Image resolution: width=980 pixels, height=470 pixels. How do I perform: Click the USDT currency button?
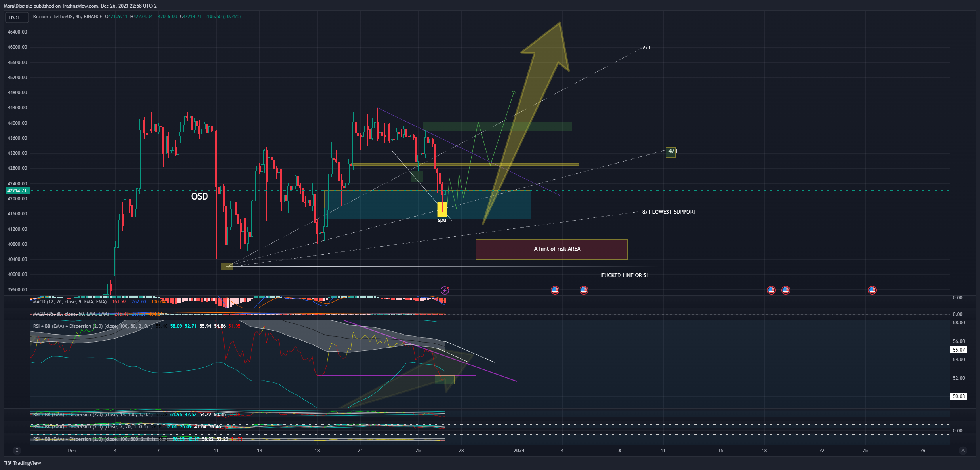16,17
